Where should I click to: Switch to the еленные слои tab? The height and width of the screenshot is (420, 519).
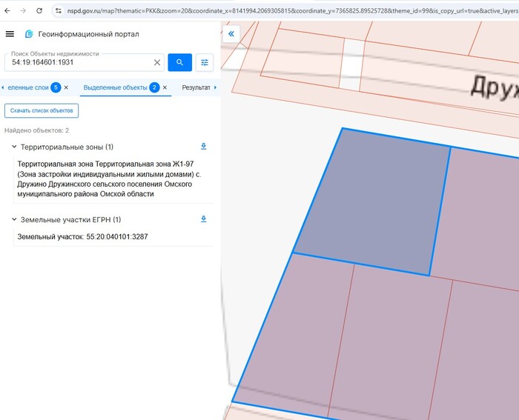tap(28, 87)
